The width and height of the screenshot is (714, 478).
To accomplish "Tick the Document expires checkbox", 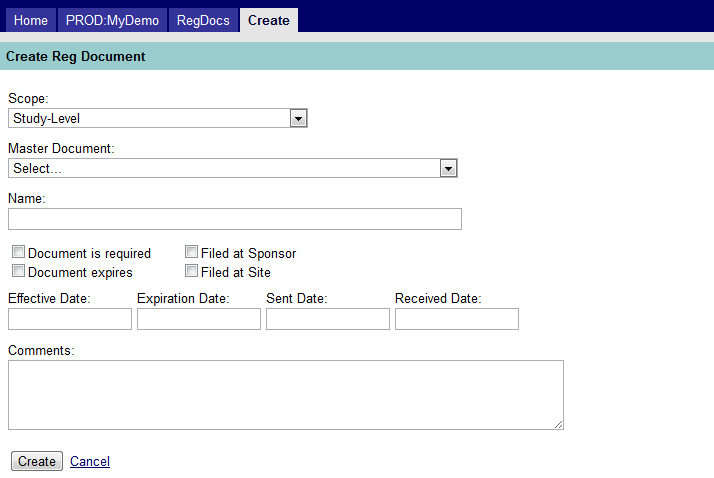I will [18, 271].
